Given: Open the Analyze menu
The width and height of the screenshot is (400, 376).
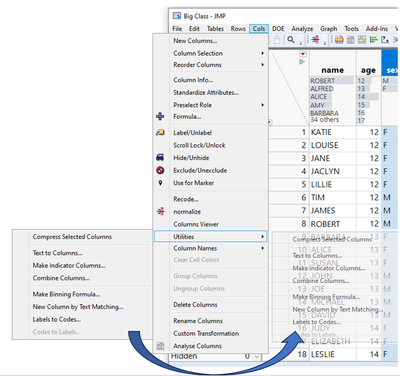Looking at the screenshot, I should coord(302,29).
